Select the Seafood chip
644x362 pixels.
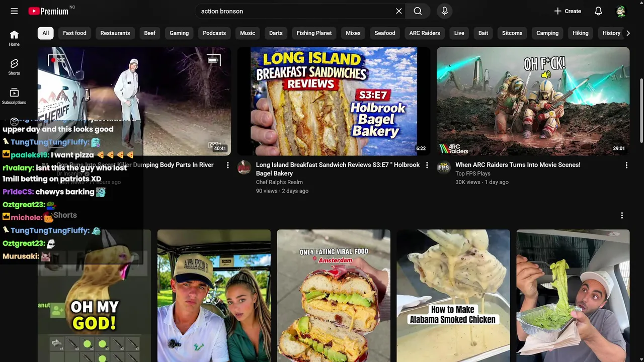pyautogui.click(x=385, y=33)
